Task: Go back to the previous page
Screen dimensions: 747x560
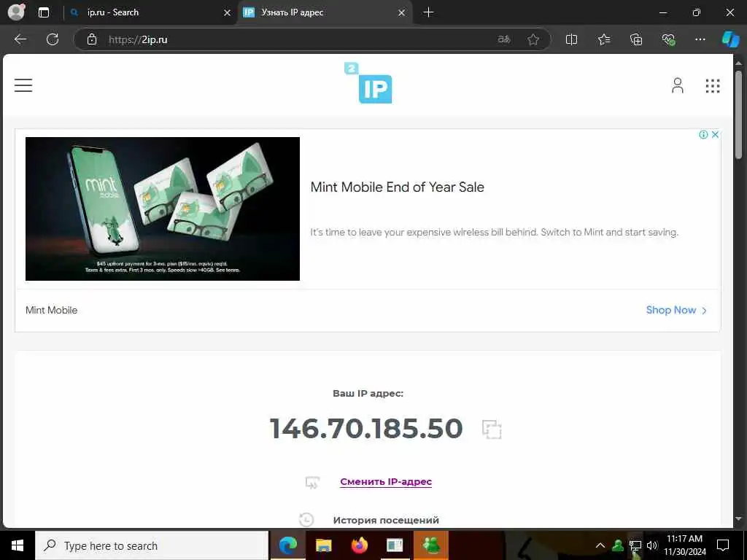Action: pos(20,39)
